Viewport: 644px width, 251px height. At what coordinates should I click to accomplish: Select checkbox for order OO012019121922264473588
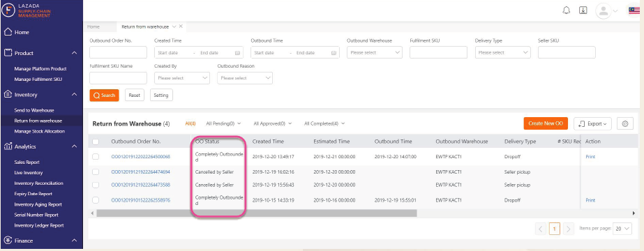pos(96,185)
